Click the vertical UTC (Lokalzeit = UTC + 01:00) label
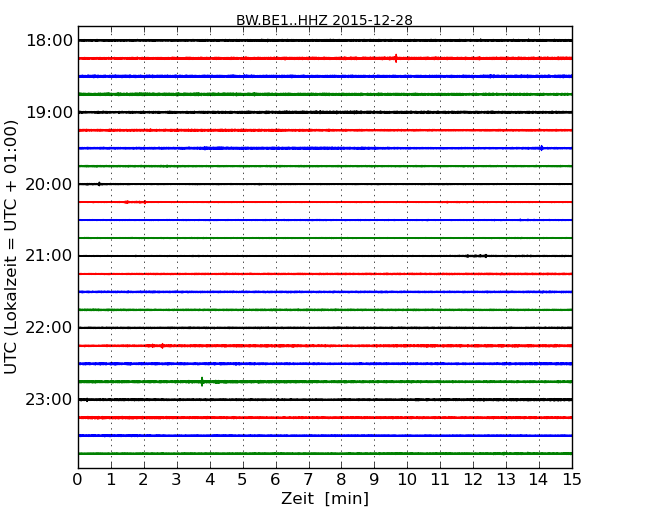Screen dimensions: 650x520 tap(11, 247)
